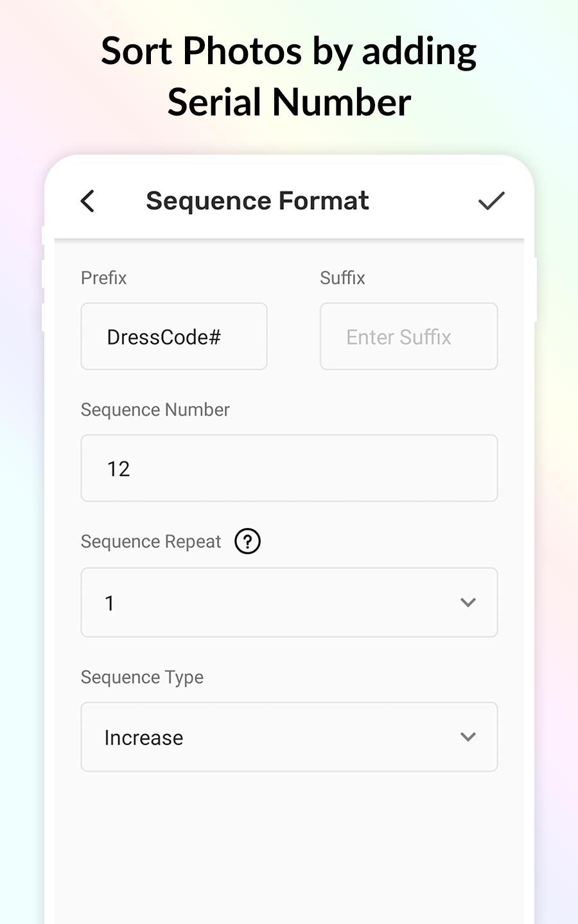Screen dimensions: 578x924
Task: Expand the Sequence Type dropdown showing Increase
Action: click(x=289, y=737)
